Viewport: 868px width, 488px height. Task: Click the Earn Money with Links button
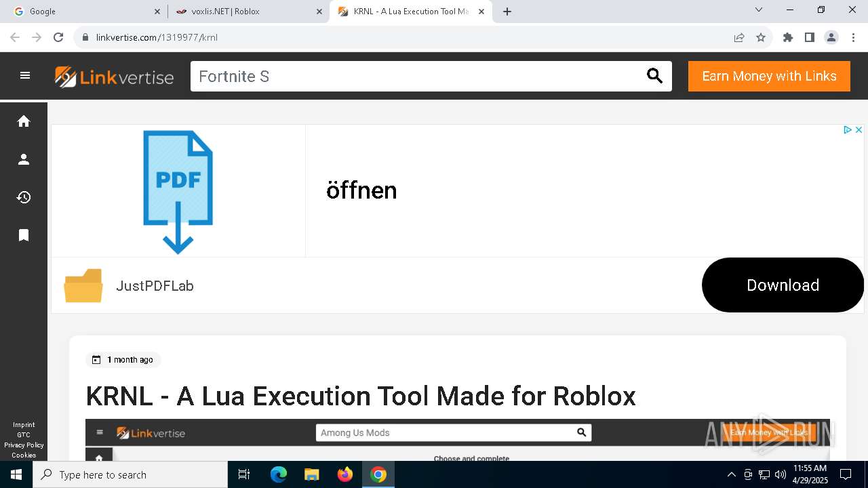769,76
